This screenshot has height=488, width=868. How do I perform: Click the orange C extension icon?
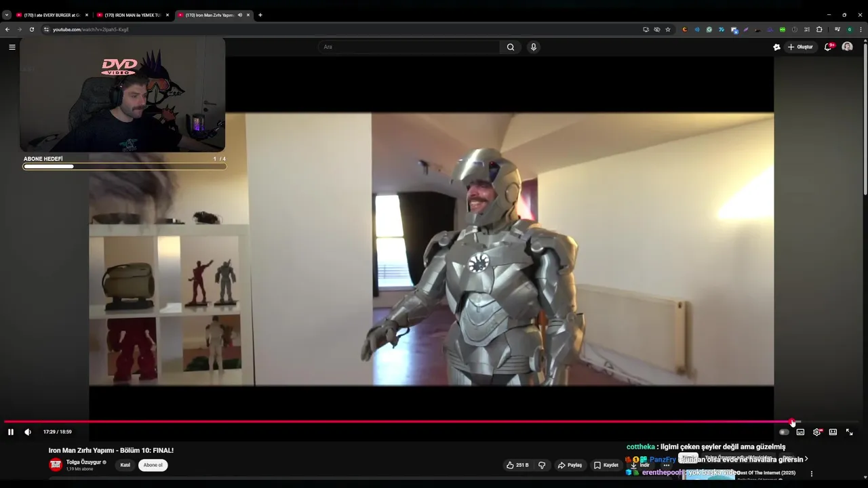(x=685, y=30)
